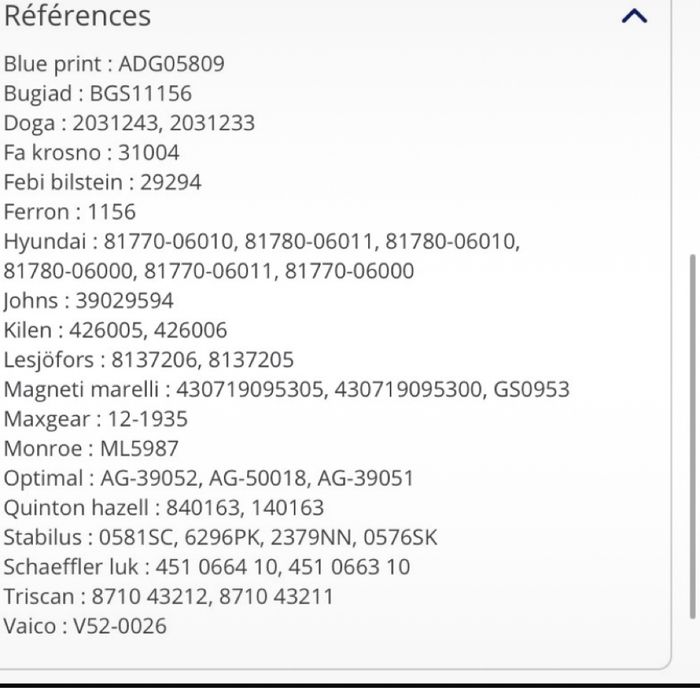Select the Vaico V52-0026 entry

(85, 627)
